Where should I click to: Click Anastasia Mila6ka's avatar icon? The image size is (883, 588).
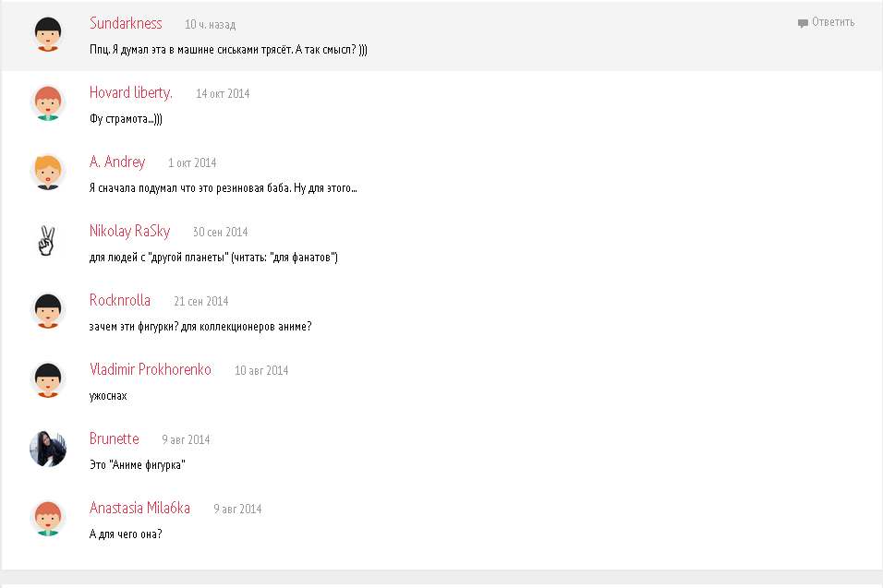48,518
